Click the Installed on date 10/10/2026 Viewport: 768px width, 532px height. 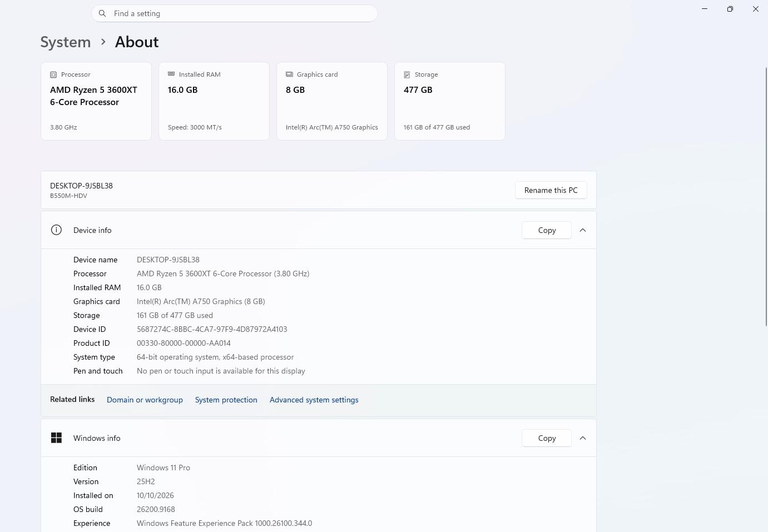pos(155,495)
